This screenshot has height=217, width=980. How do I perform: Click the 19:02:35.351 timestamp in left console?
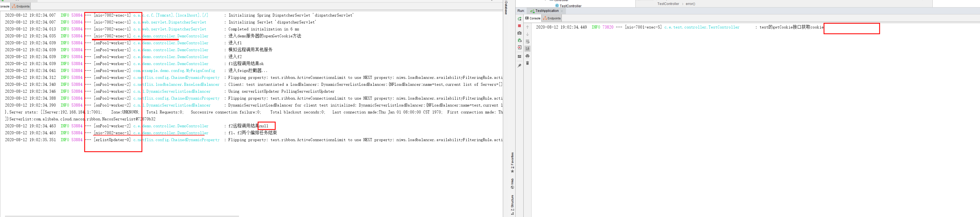tap(43, 140)
